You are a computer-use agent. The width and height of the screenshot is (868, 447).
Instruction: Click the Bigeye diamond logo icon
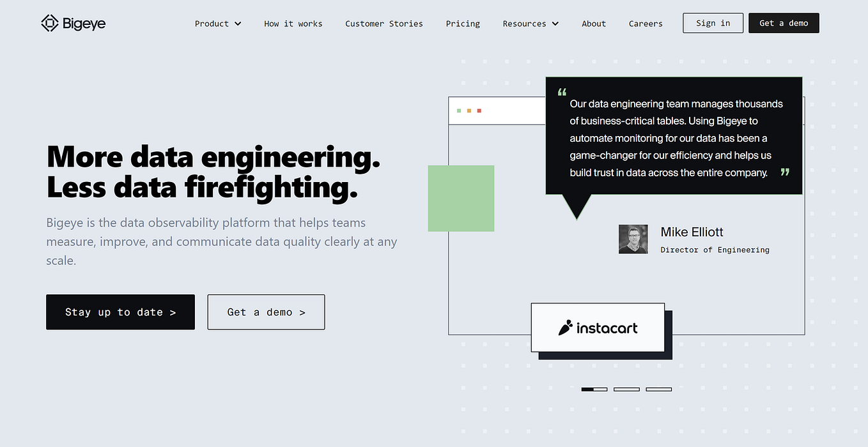50,24
